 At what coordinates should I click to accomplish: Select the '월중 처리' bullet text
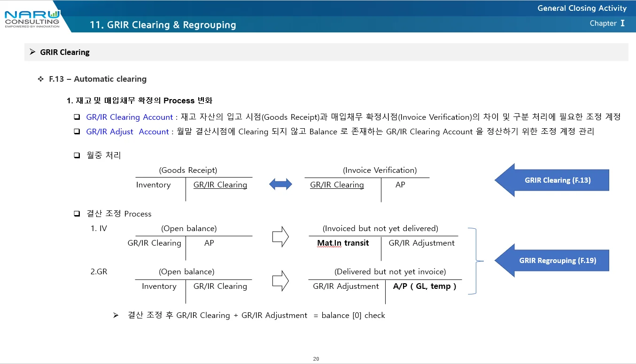tap(104, 155)
